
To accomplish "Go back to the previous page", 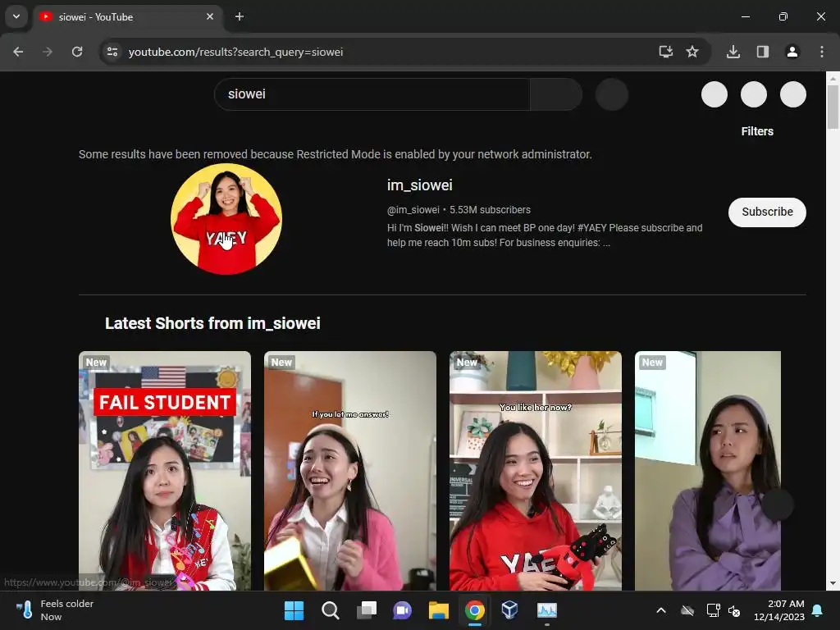I will [18, 52].
